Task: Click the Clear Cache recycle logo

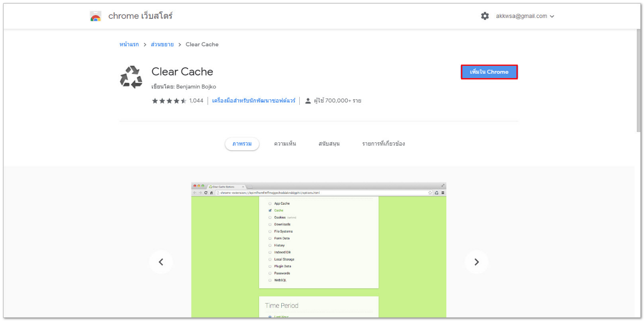Action: (131, 77)
